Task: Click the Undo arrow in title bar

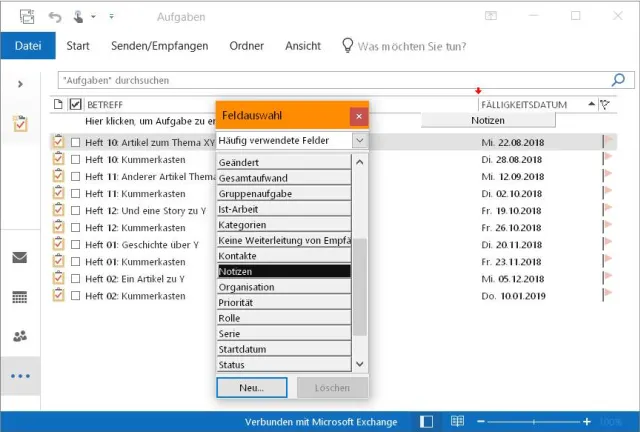Action: [55, 17]
